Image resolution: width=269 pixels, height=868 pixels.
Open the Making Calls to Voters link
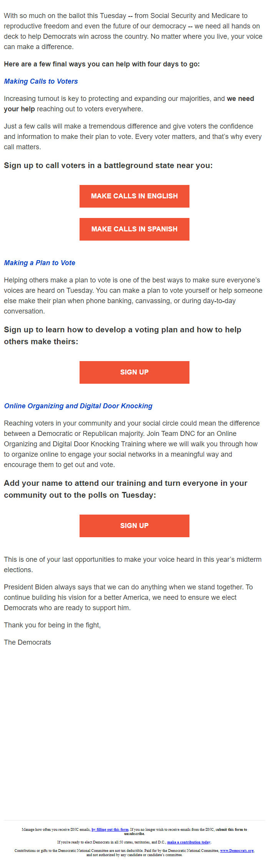tap(41, 81)
